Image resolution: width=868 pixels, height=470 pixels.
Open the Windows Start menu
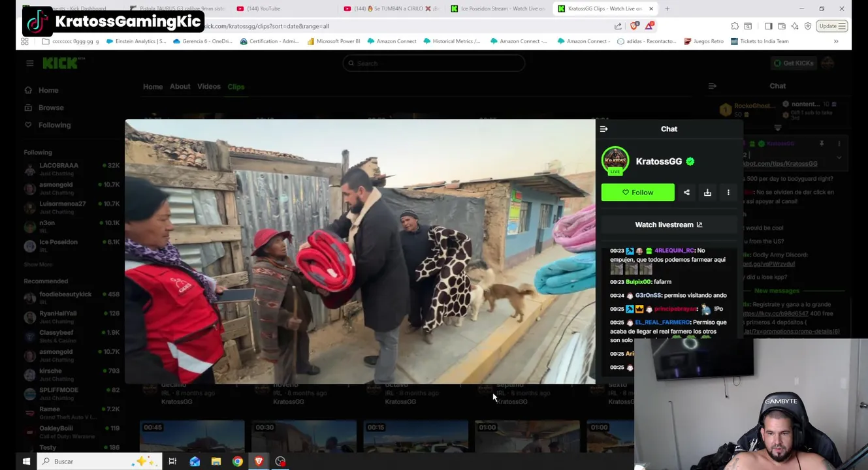click(26, 462)
